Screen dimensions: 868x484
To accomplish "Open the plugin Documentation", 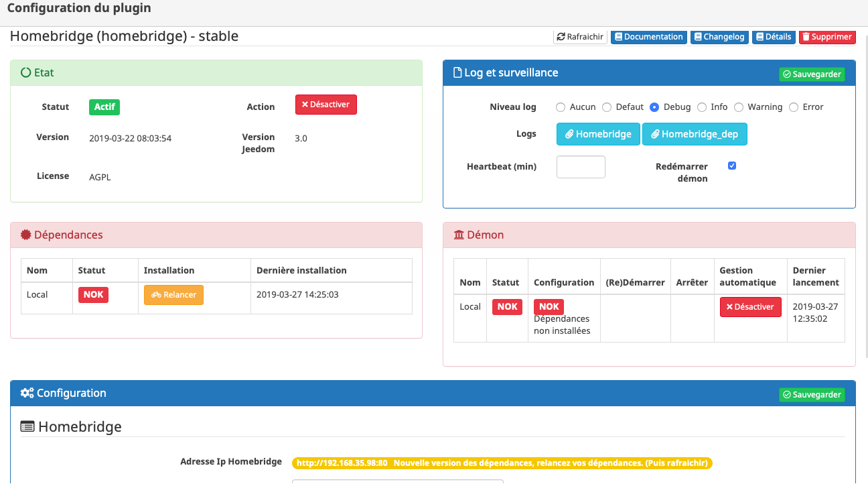I will (649, 37).
